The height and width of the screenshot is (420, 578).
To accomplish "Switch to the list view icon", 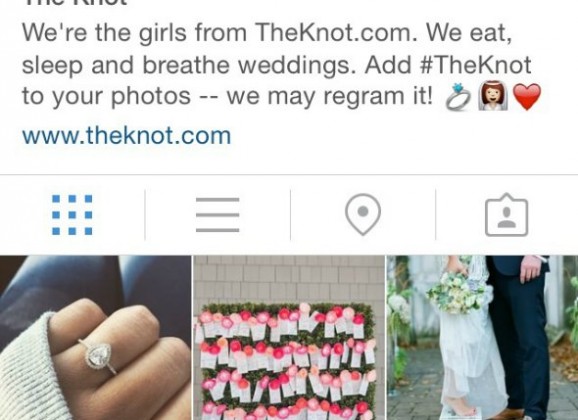I will click(217, 215).
